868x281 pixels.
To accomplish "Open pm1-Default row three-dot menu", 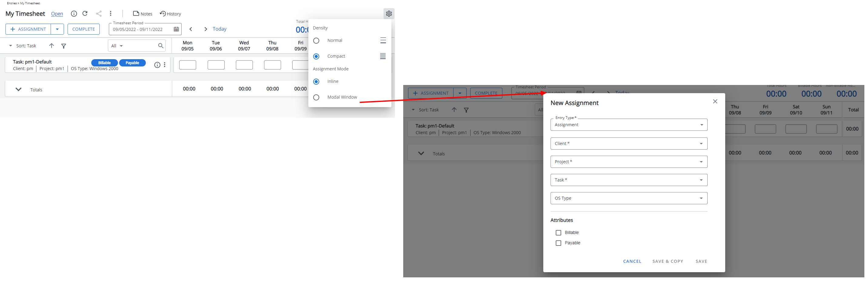I will click(164, 65).
